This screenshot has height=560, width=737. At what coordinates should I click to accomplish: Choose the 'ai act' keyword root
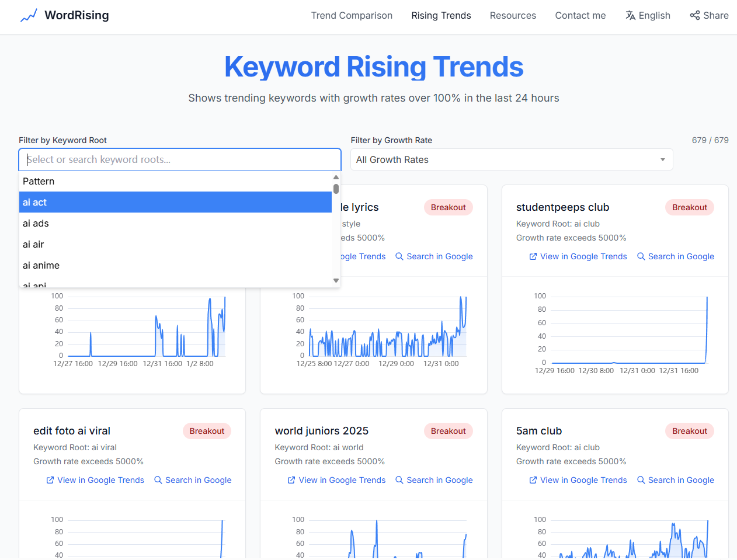[175, 202]
